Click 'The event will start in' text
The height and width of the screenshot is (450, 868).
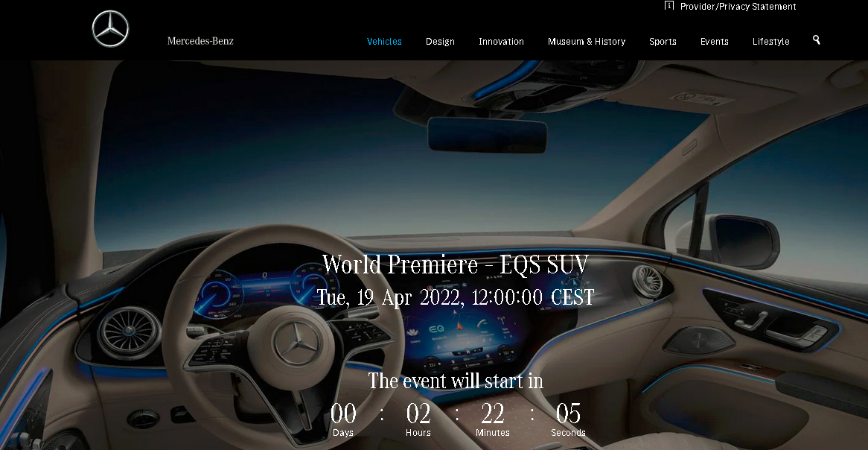coord(455,381)
